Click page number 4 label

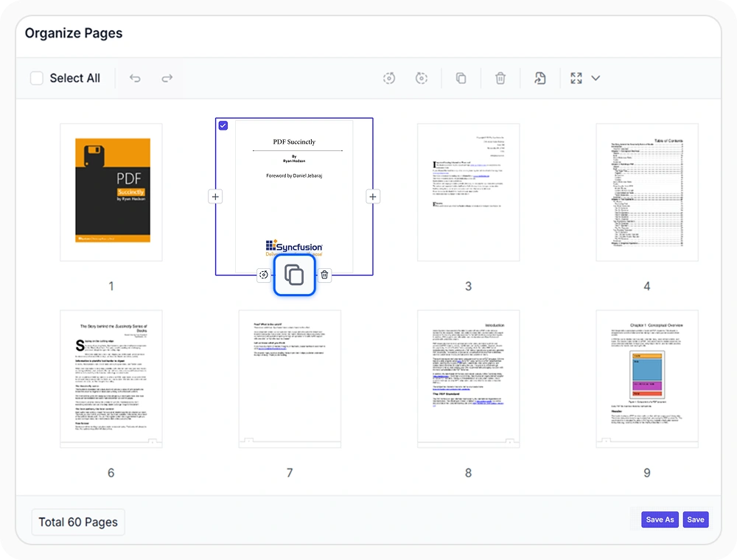point(647,286)
